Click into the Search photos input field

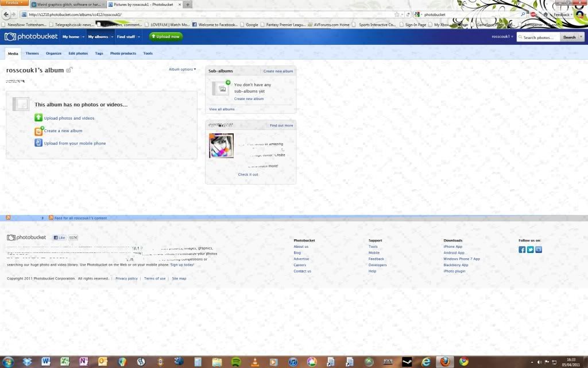point(539,37)
